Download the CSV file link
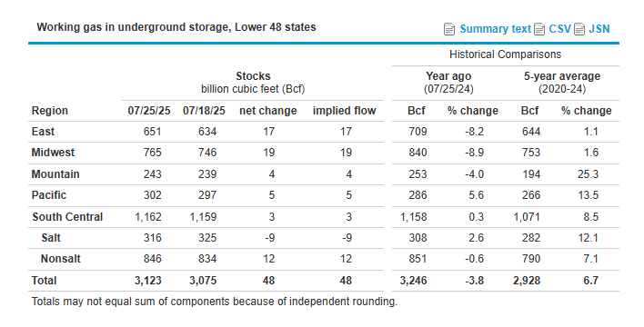The width and height of the screenshot is (644, 327). [559, 29]
